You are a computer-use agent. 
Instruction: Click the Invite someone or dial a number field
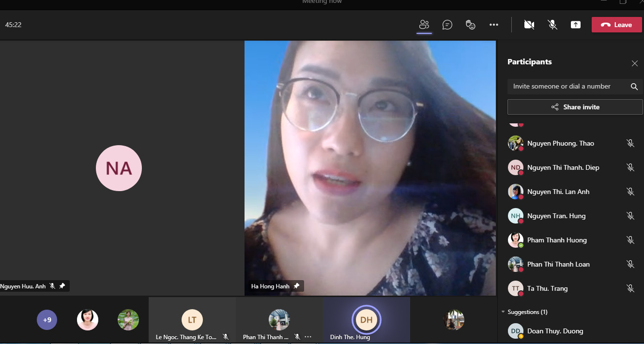(567, 87)
